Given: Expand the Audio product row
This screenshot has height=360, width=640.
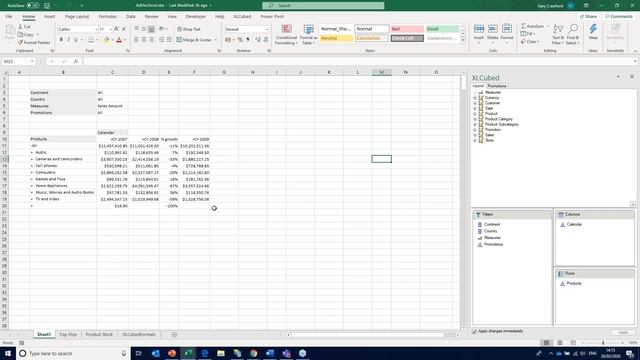Looking at the screenshot, I should click(32, 153).
